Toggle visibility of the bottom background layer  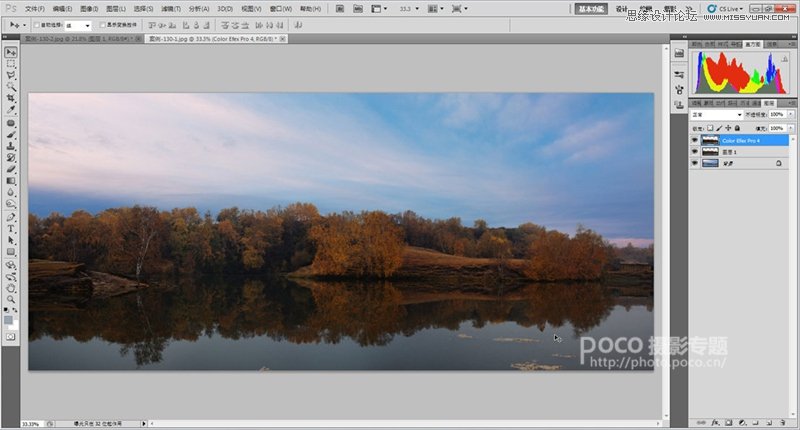click(x=694, y=163)
